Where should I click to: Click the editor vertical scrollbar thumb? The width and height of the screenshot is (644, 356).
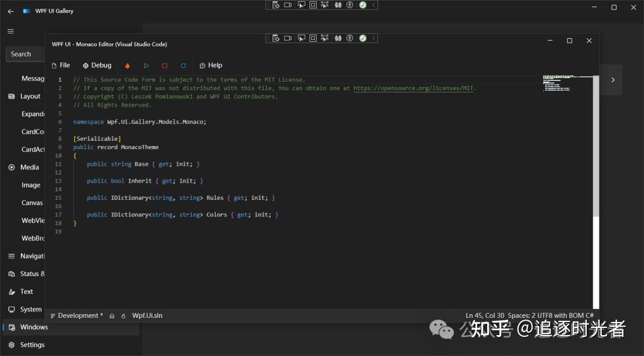[596, 146]
